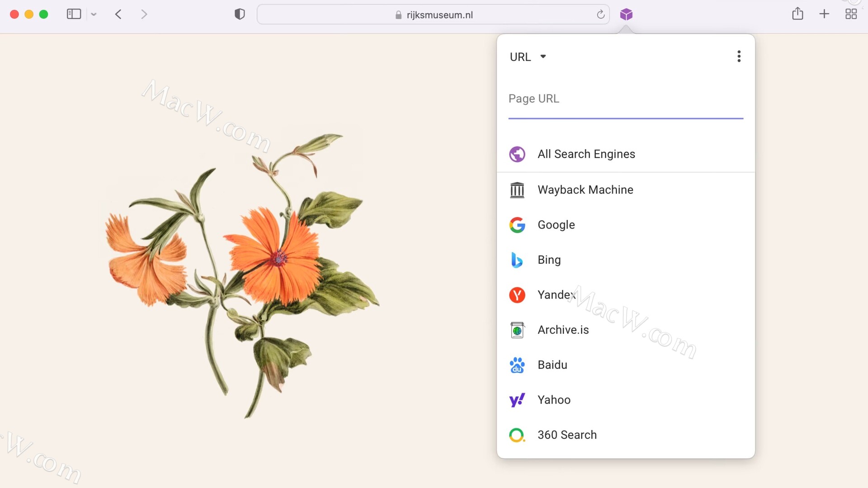Click the red Yandex Y icon

tap(517, 295)
